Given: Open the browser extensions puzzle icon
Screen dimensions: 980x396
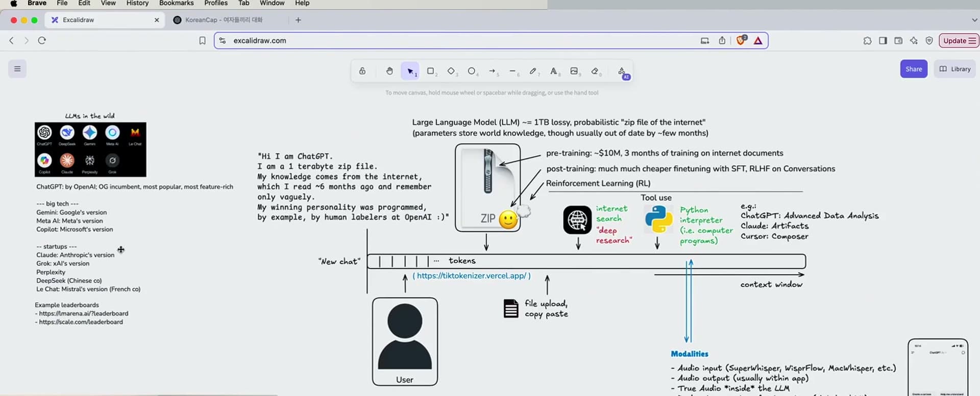Looking at the screenshot, I should [868, 40].
